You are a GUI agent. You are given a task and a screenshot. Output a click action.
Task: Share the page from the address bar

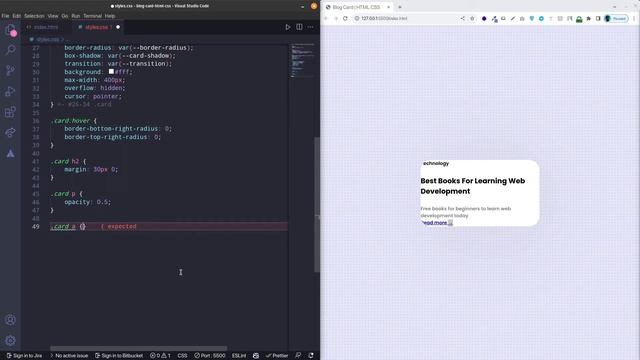[462, 18]
